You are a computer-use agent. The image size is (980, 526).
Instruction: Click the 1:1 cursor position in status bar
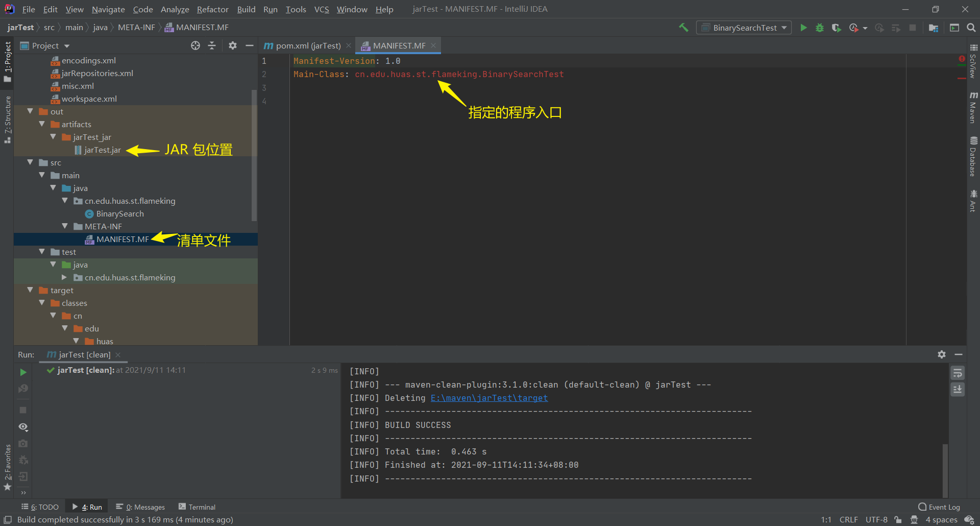click(826, 520)
